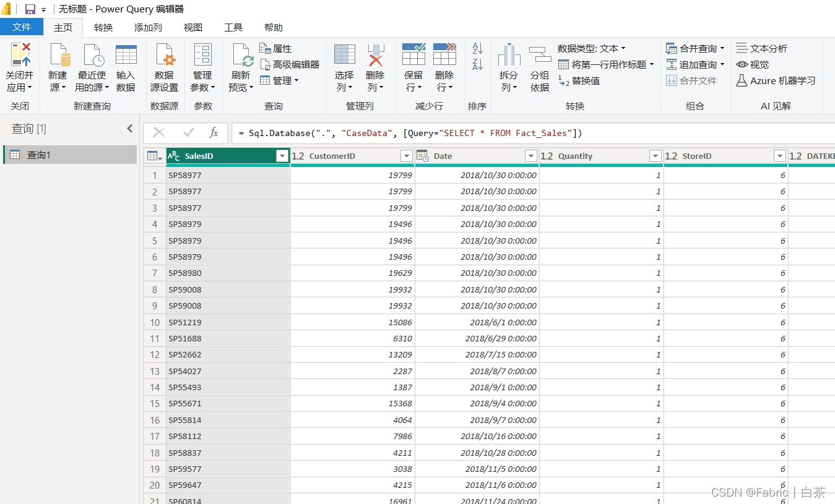Click the table corner menu icon

(x=155, y=156)
